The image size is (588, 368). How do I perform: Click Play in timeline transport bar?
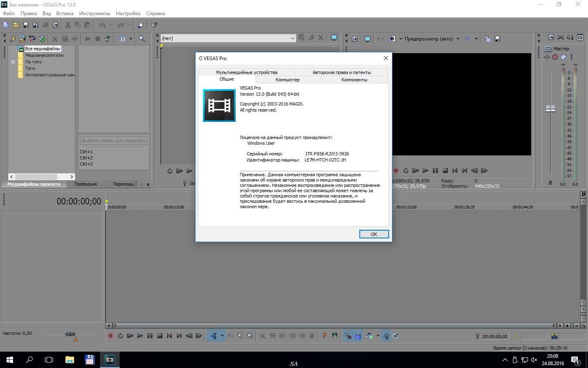[x=140, y=336]
